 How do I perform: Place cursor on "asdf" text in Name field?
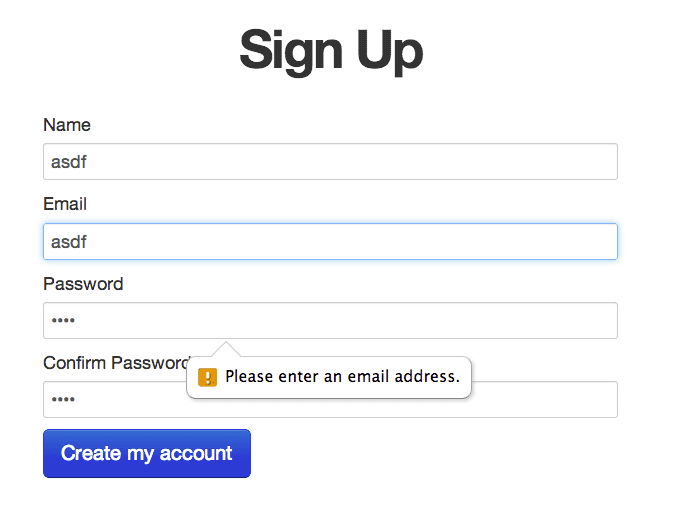click(x=67, y=162)
